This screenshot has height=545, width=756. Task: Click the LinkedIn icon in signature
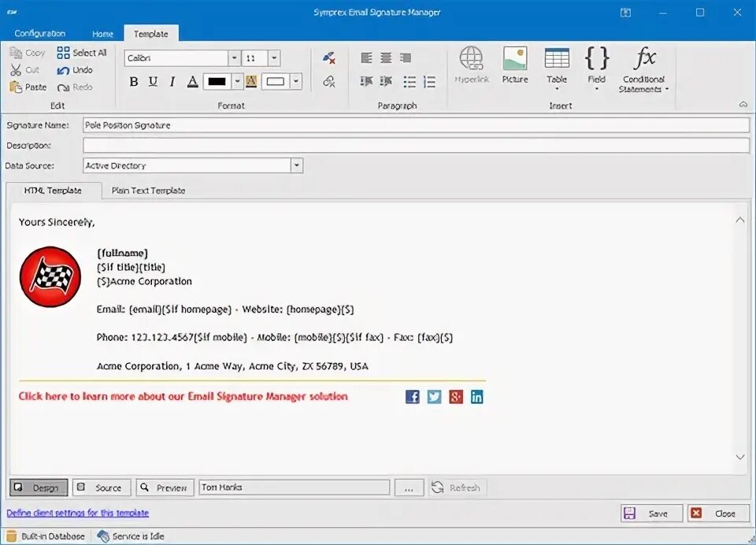477,396
